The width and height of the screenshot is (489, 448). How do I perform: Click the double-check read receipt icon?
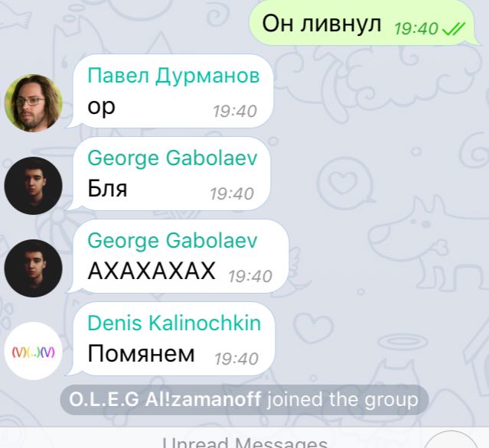point(454,28)
